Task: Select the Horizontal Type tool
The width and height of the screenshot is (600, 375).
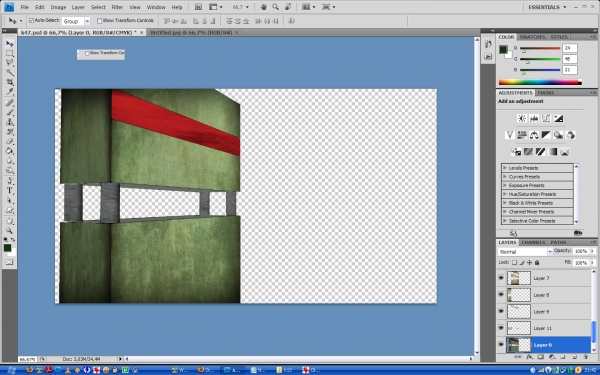Action: tap(9, 191)
